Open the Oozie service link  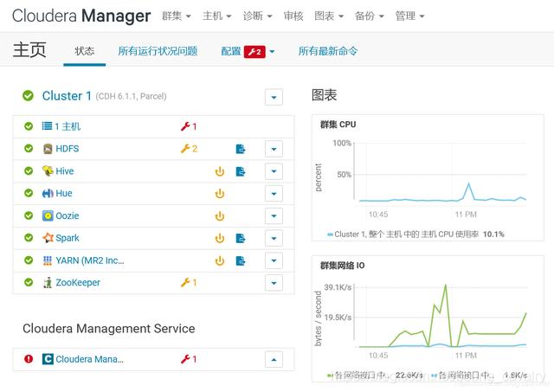tap(68, 215)
